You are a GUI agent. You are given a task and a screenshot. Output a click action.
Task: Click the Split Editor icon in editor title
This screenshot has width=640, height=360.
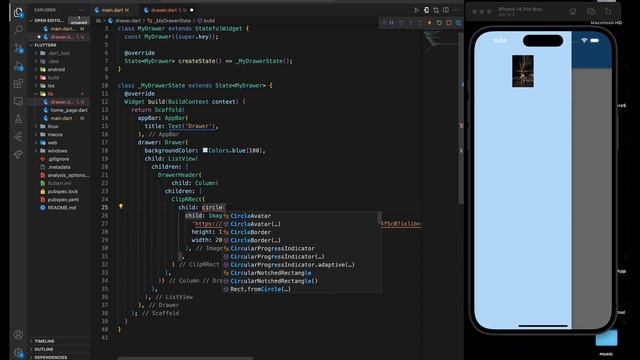tap(446, 10)
